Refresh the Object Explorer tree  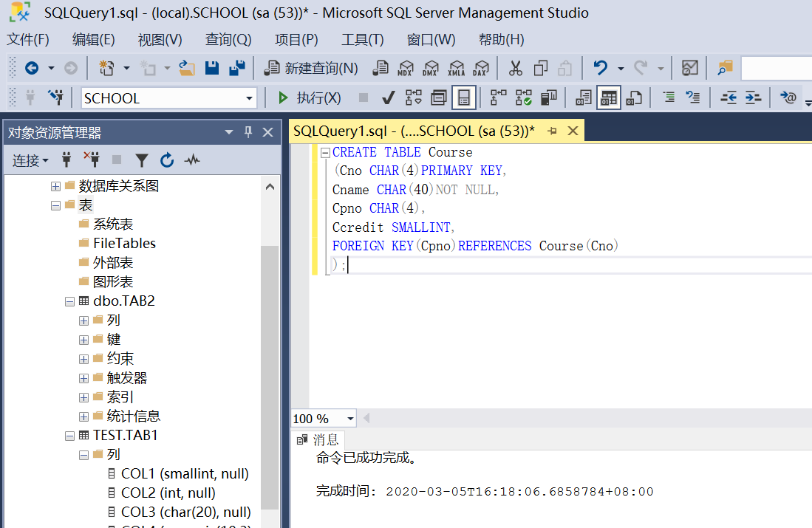point(167,160)
